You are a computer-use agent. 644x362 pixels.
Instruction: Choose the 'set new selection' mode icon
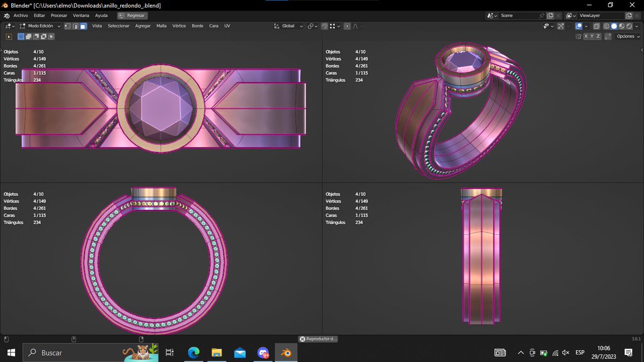[x=21, y=36]
